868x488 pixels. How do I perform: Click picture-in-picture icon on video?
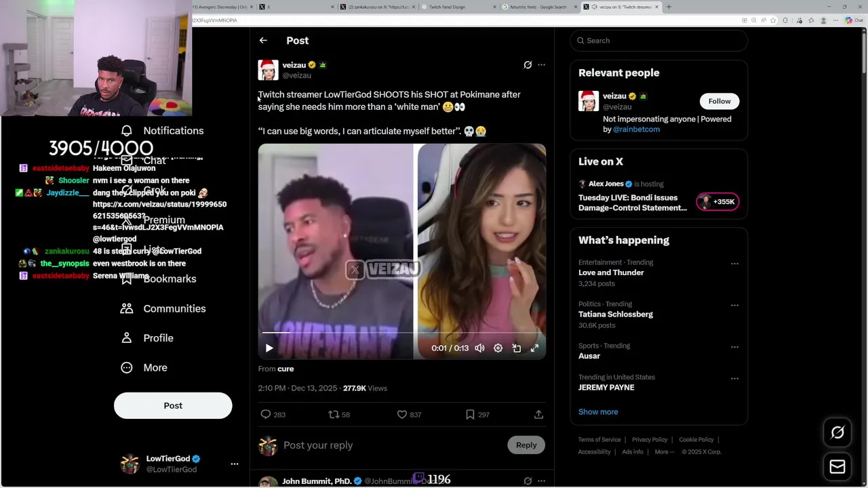point(516,348)
